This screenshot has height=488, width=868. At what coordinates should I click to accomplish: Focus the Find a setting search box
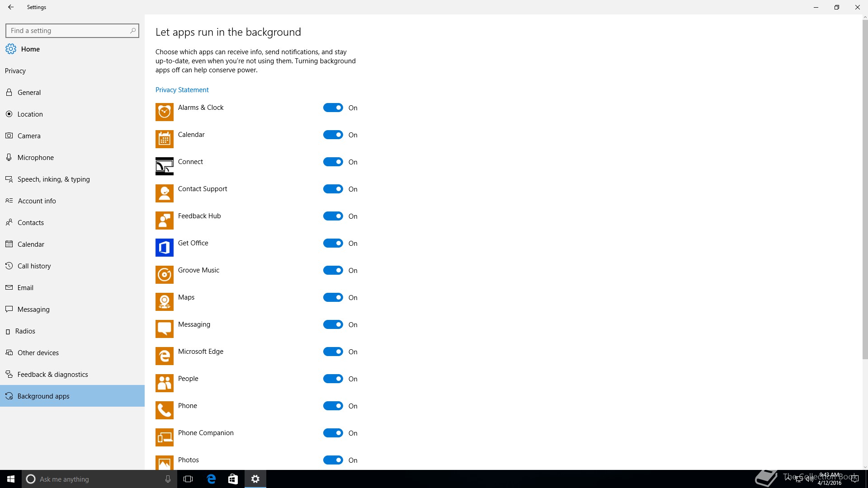tap(72, 31)
